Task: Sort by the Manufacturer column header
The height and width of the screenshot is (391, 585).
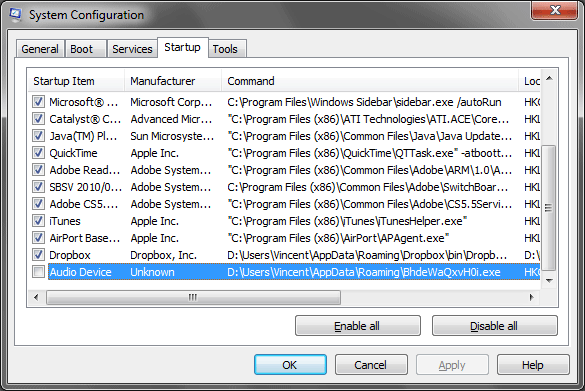Action: [173, 81]
